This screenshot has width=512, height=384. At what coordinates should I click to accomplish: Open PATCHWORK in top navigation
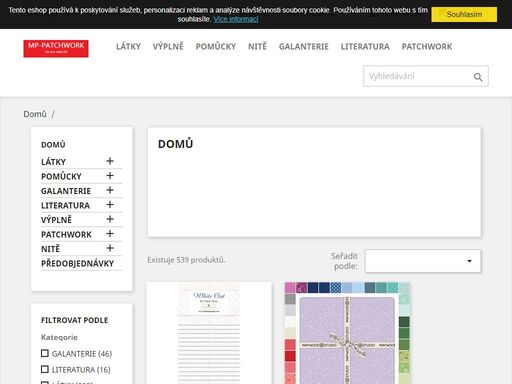coord(427,47)
